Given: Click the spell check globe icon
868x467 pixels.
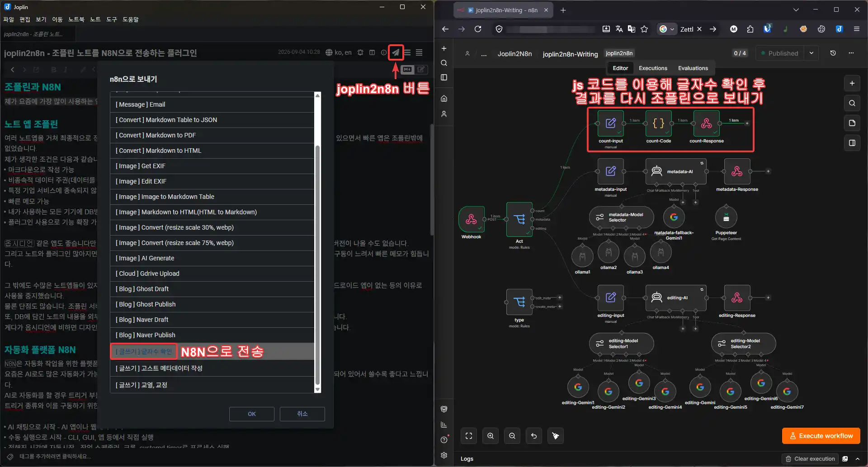Looking at the screenshot, I should [329, 52].
